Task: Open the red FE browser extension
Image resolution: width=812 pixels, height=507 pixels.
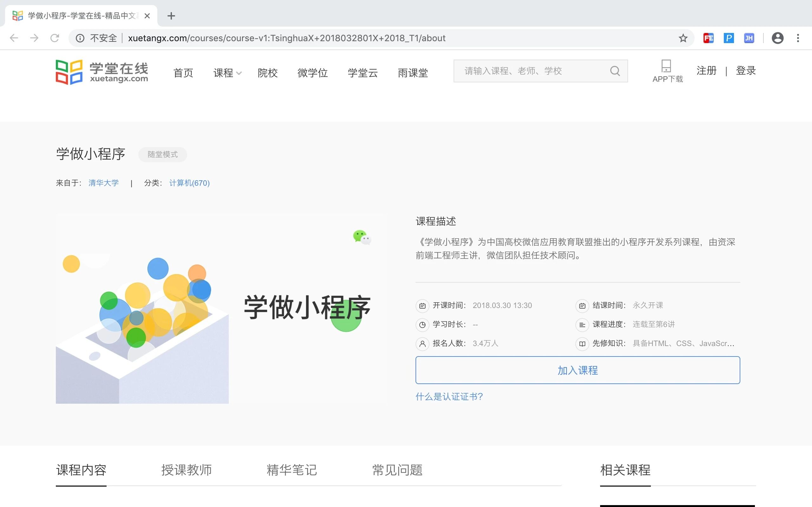Action: click(708, 38)
